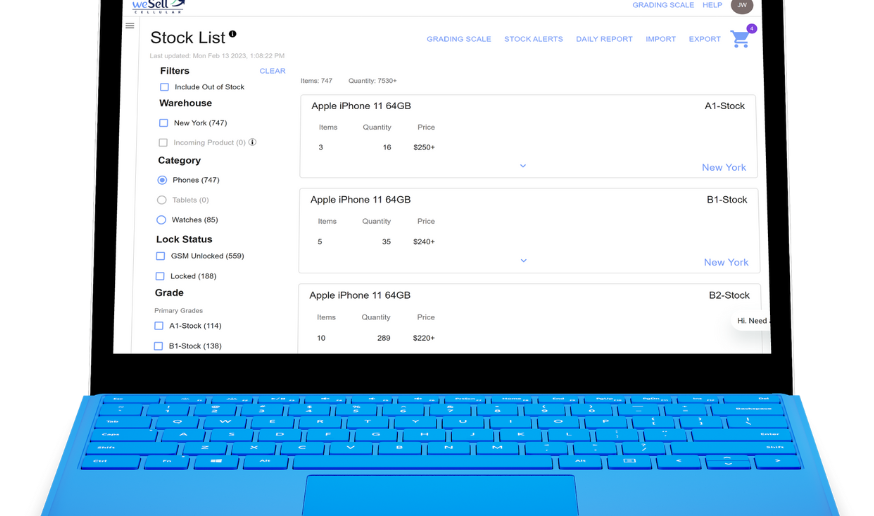This screenshot has height=516, width=874.
Task: Click the quantity value 289
Action: (x=383, y=338)
